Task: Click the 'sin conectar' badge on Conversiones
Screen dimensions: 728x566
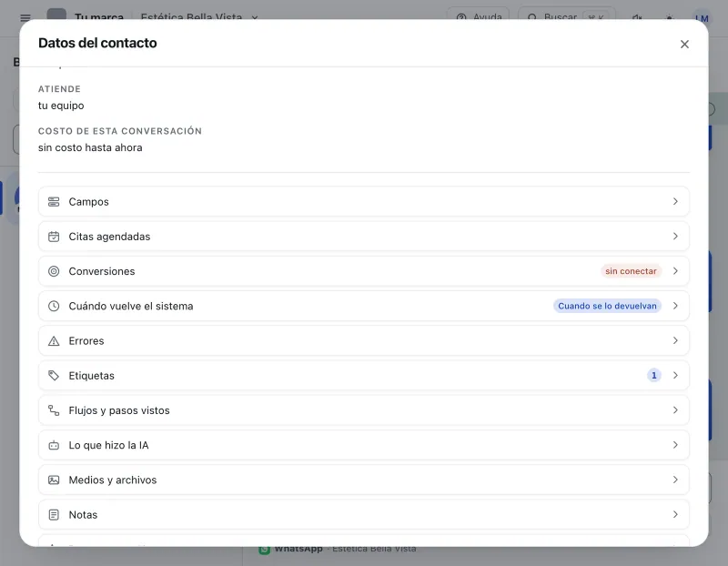Action: [x=631, y=271]
